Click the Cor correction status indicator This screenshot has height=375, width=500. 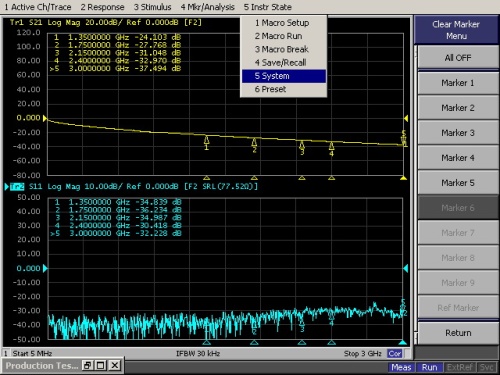tap(395, 353)
